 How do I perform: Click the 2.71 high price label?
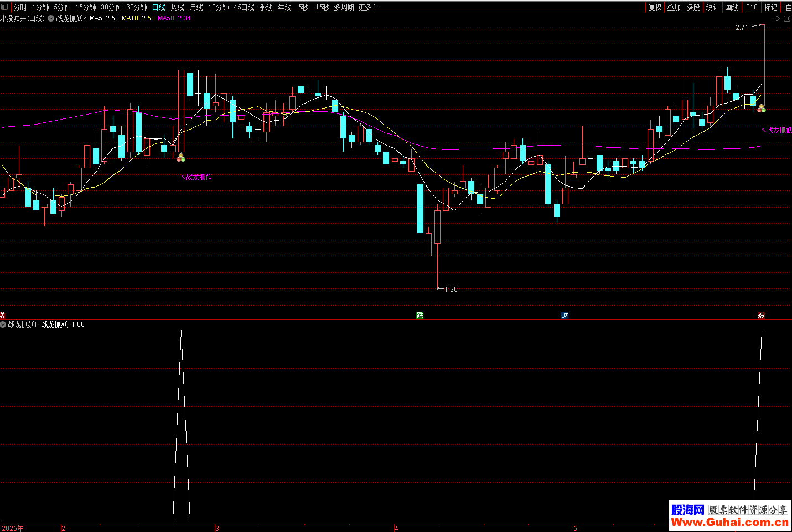click(x=742, y=28)
